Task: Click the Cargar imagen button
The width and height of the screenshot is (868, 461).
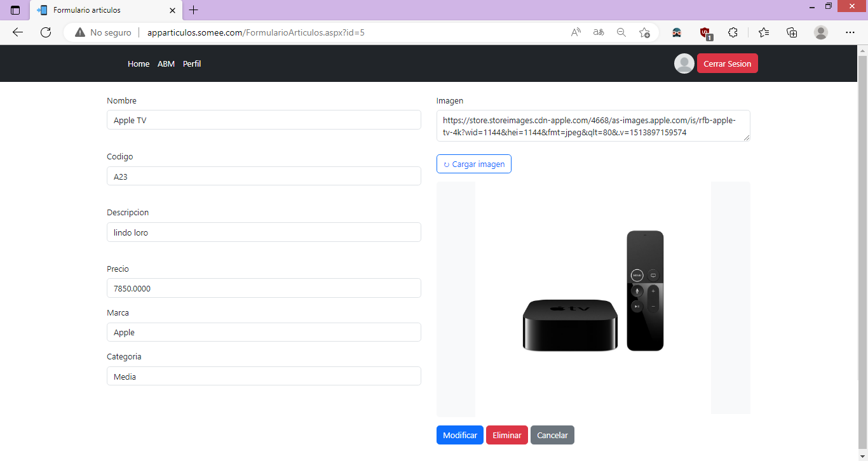Action: (x=474, y=164)
